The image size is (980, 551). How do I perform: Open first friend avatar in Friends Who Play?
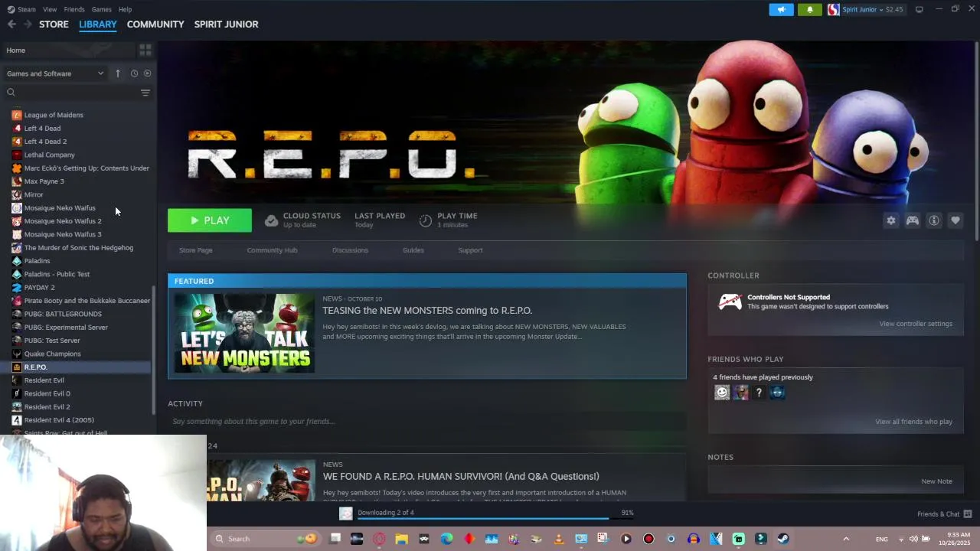tap(722, 393)
